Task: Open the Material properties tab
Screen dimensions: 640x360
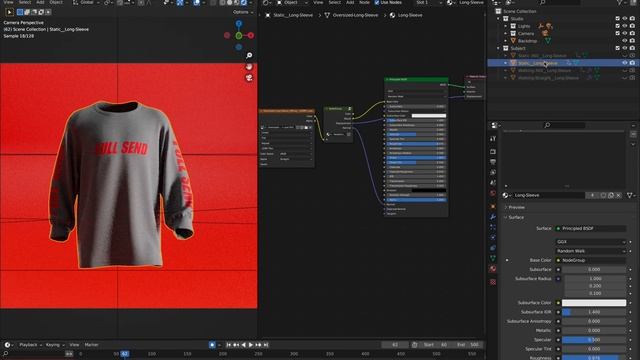Action: 493,269
